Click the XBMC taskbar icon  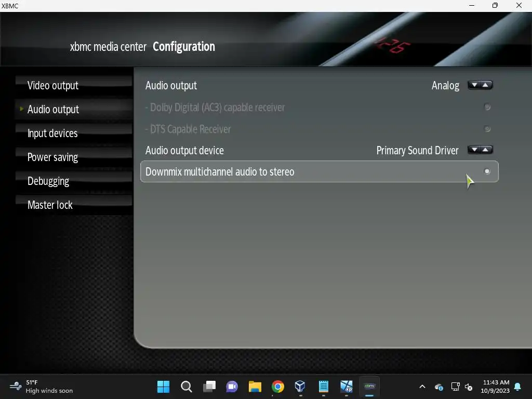[x=369, y=387]
